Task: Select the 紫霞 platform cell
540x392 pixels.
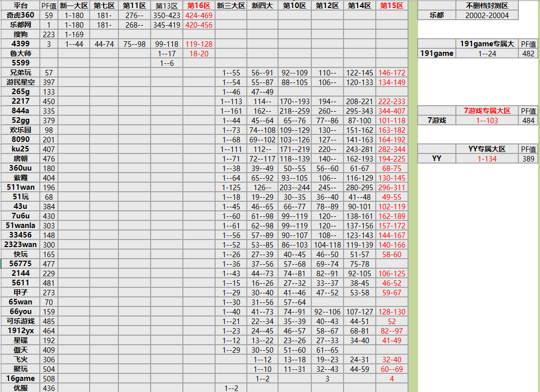Action: click(20, 178)
